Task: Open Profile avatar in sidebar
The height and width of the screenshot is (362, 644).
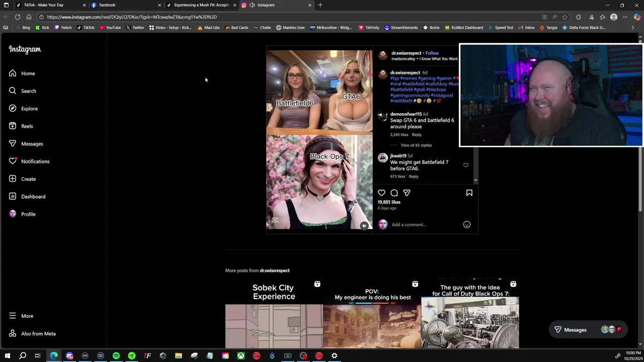Action: 13,214
